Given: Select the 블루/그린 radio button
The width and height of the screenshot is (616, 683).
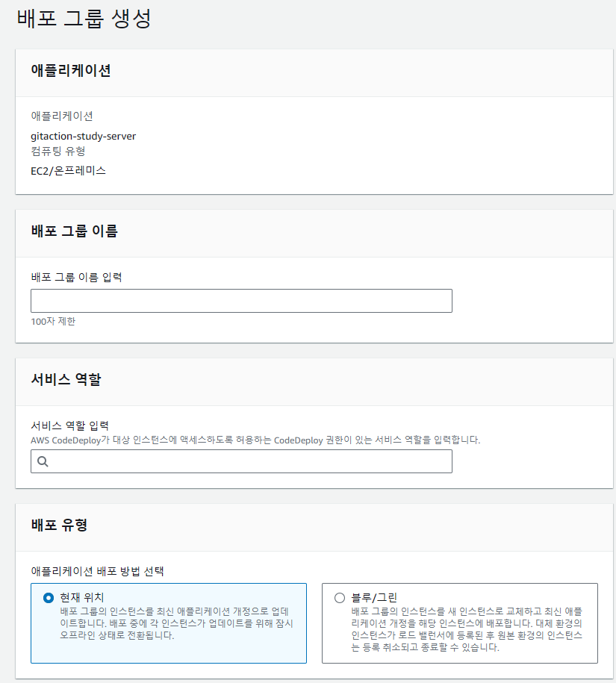Looking at the screenshot, I should point(340,598).
